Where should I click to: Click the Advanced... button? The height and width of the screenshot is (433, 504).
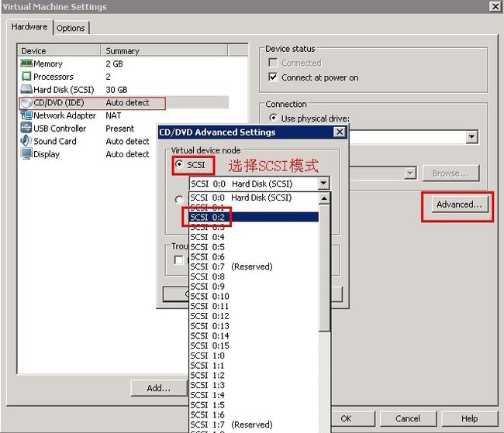click(x=459, y=204)
